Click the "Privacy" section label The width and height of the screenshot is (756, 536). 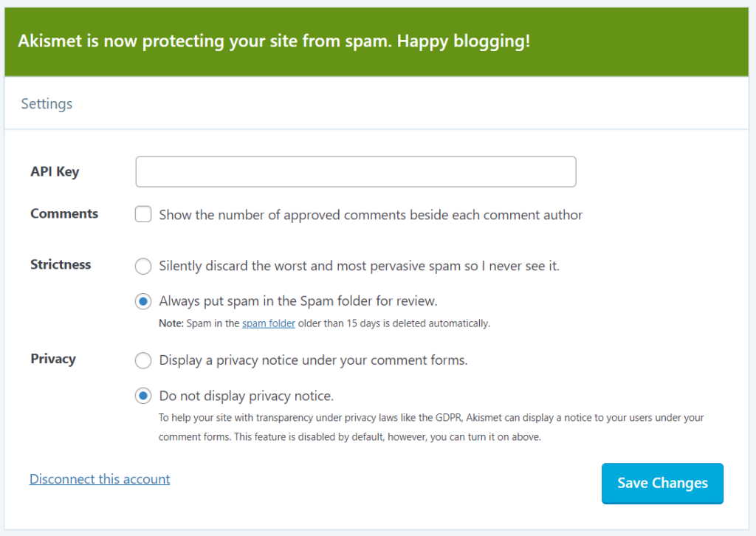coord(53,359)
